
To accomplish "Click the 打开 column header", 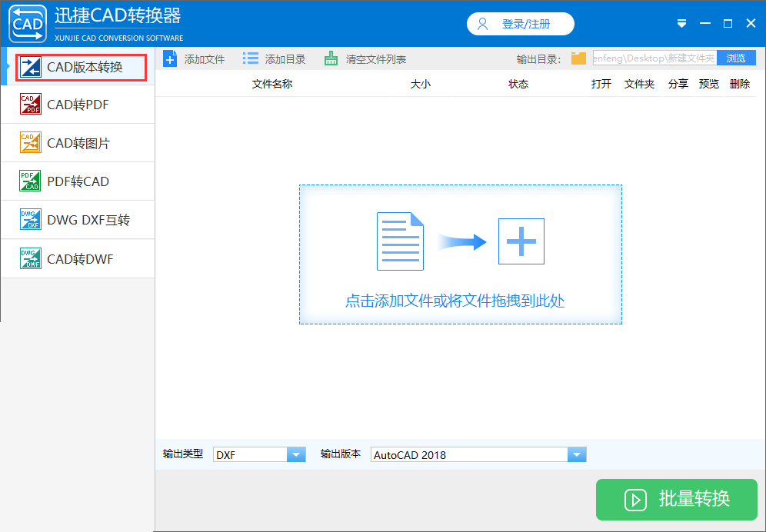I will (x=601, y=84).
